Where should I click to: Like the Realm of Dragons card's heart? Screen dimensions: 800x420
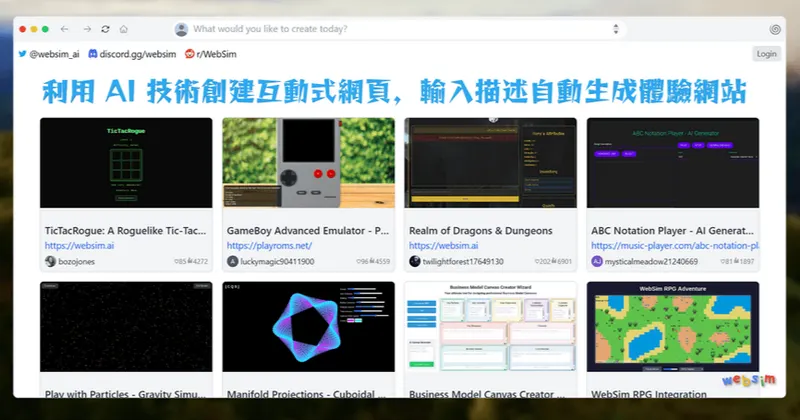point(537,261)
